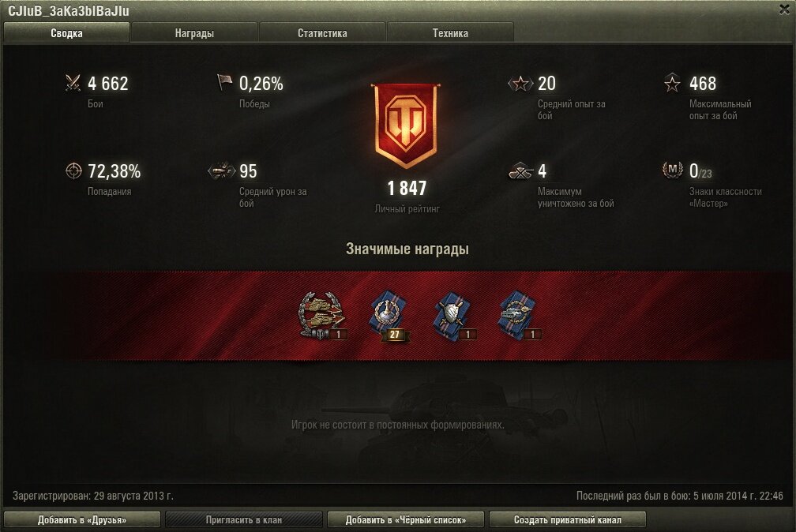Click the crossed swords battles icon

point(73,83)
